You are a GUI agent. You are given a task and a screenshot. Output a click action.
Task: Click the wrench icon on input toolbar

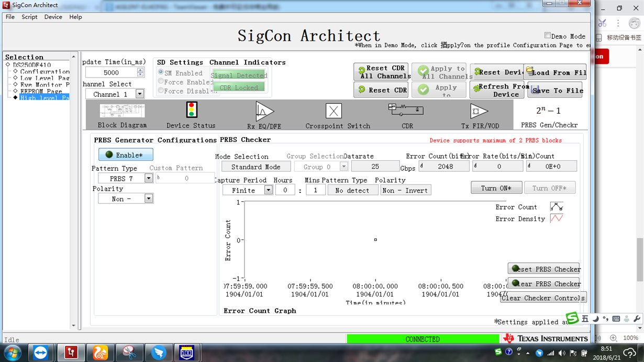point(637,319)
